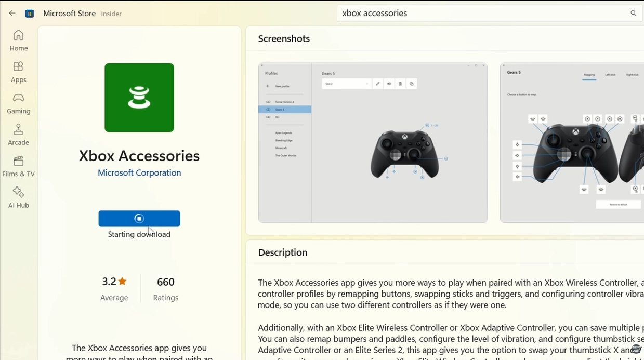644x360 pixels.
Task: Click the Microsoft Store logo icon
Action: pos(30,14)
